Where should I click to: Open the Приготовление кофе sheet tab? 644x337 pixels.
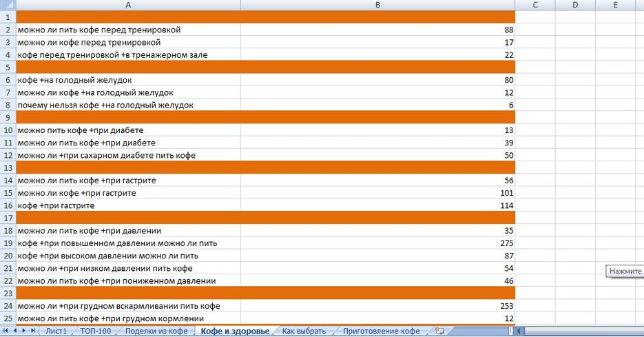pyautogui.click(x=382, y=331)
